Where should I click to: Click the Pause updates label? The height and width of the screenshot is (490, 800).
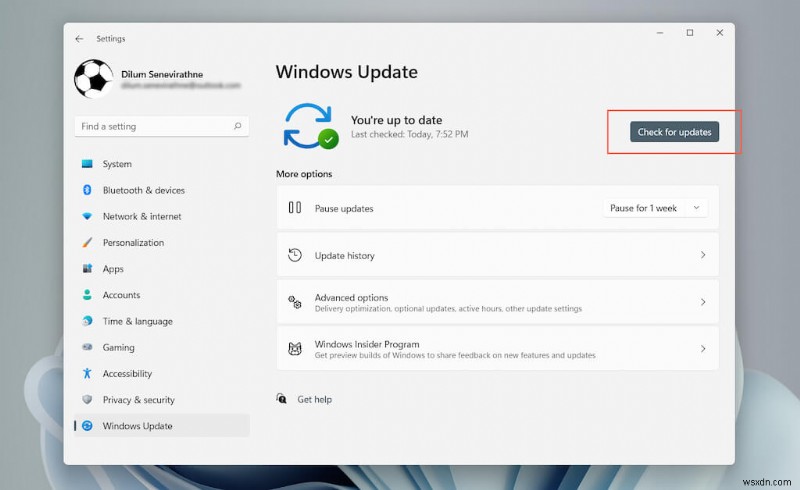344,208
